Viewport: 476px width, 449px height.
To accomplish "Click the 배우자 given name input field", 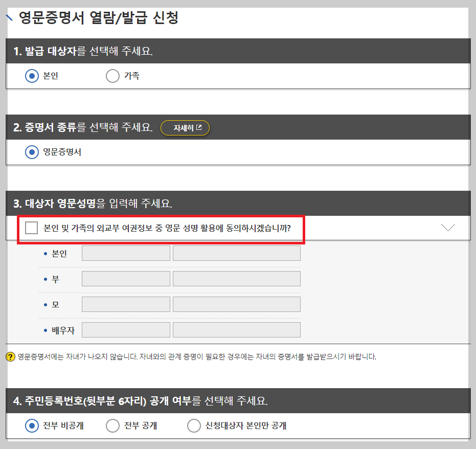I will pyautogui.click(x=236, y=329).
